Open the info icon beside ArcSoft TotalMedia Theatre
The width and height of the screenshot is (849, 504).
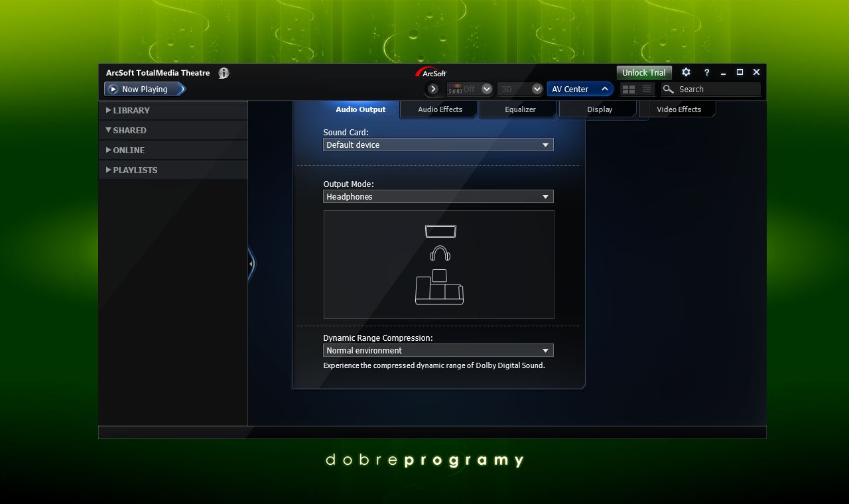click(224, 73)
